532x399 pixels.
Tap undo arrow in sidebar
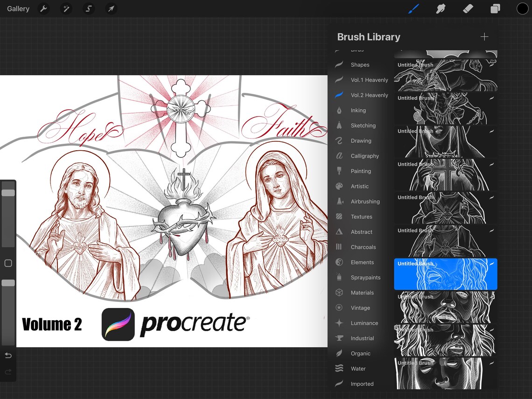point(8,355)
